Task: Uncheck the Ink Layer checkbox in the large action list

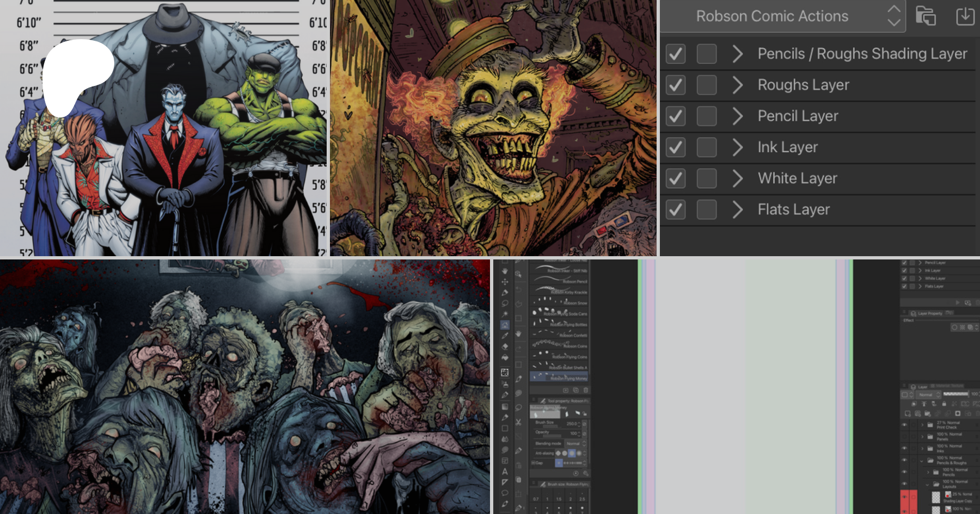Action: (676, 147)
